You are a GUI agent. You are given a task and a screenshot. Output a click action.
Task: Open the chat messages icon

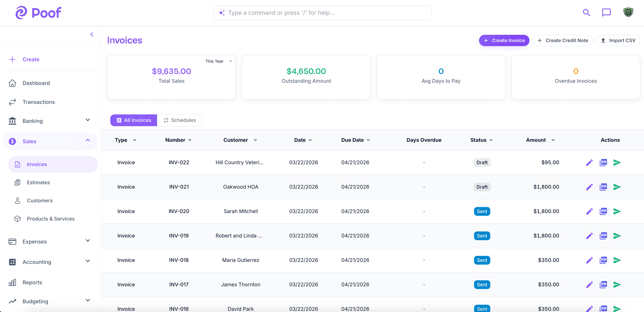coord(606,13)
